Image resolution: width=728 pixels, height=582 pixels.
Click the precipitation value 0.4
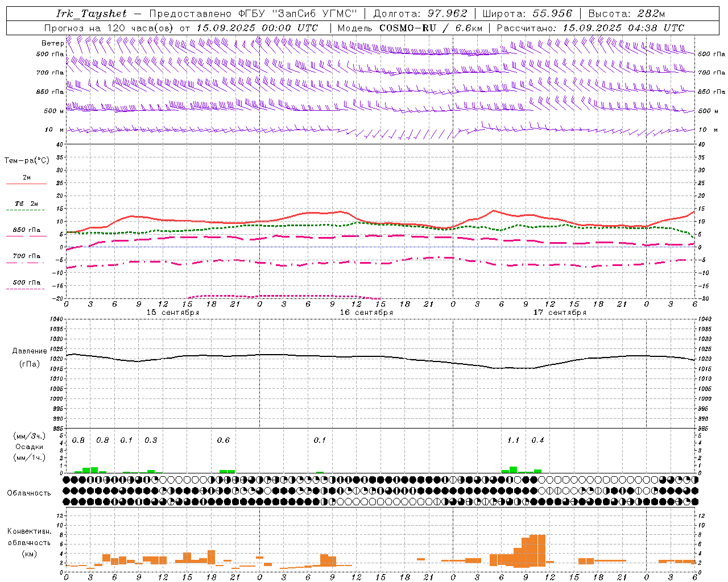coord(537,440)
